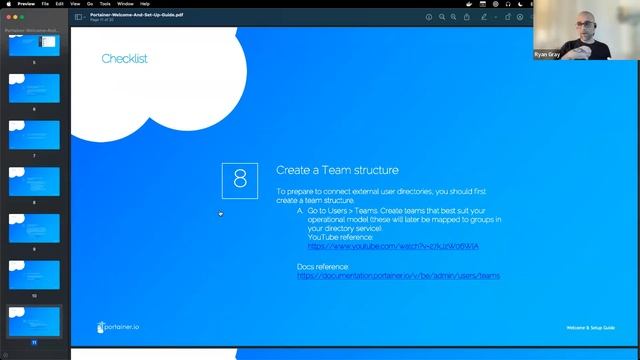Select page 7 thumbnail in sidebar
This screenshot has width=640, height=360.
click(34, 135)
